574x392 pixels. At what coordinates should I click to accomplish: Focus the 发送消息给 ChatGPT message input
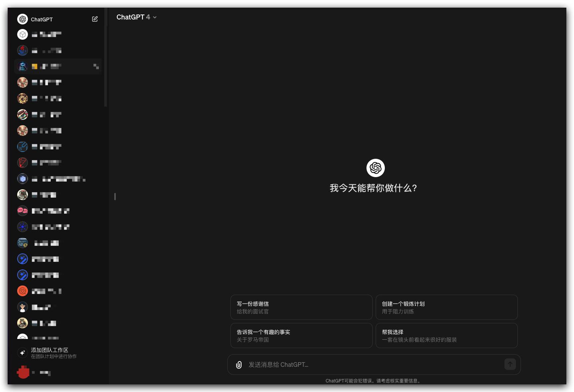[374, 365]
